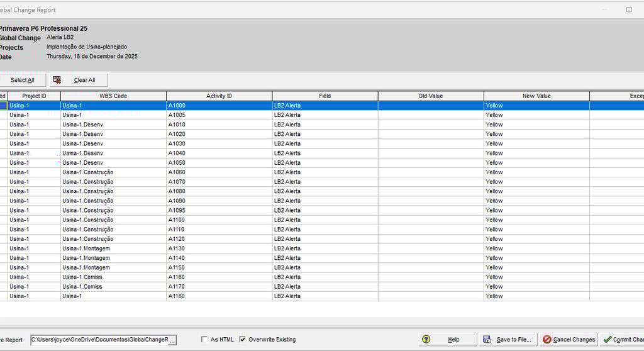The image size is (644, 351).
Task: Enable the As HTML checkbox
Action: (x=204, y=339)
